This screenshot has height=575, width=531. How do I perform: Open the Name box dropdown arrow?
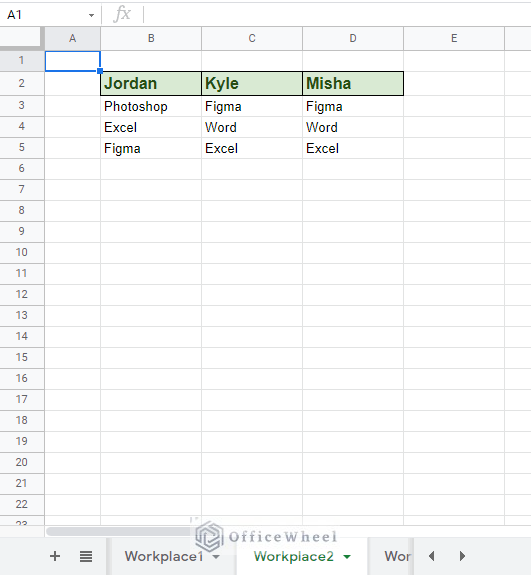[x=91, y=15]
